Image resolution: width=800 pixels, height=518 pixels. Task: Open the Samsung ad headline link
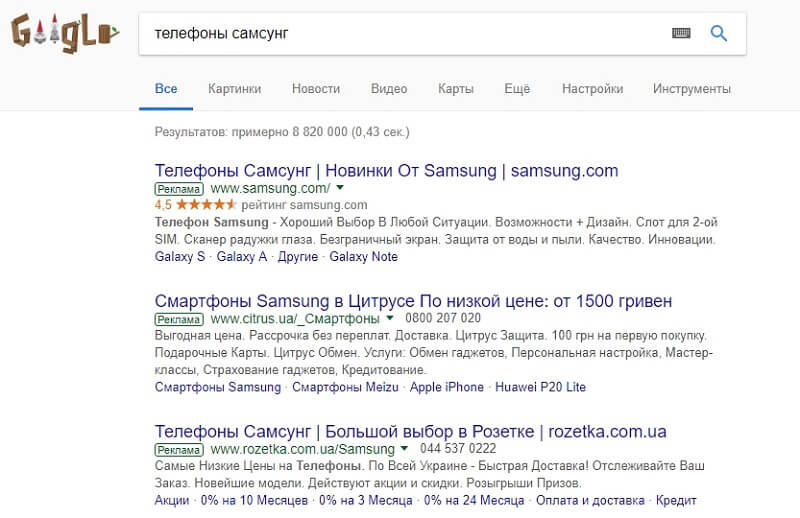point(387,170)
